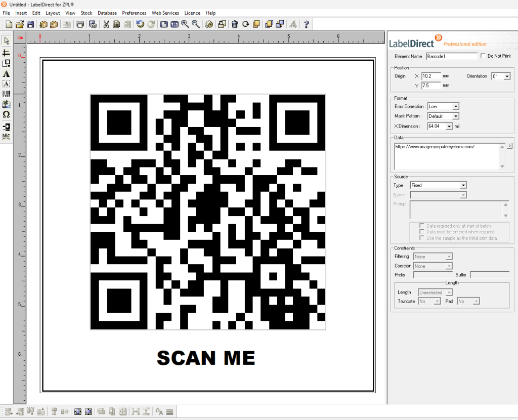Viewport: 518px width, 420px height.
Task: Open the Insert menu
Action: 21,13
